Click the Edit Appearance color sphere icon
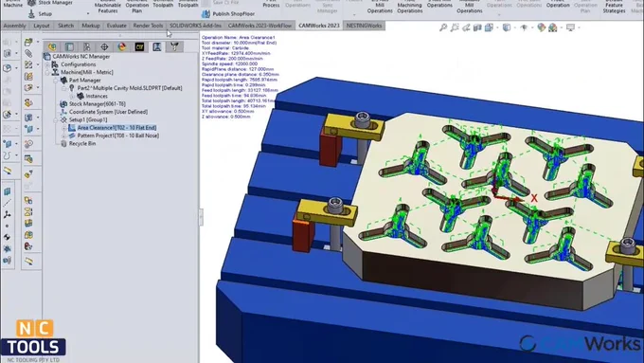 pos(542,27)
